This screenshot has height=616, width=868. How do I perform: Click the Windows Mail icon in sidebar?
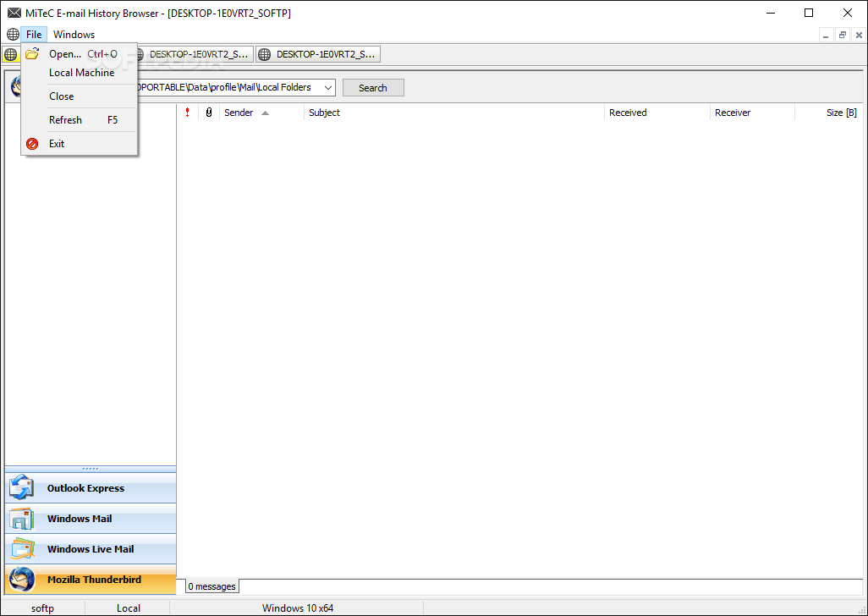click(x=22, y=519)
